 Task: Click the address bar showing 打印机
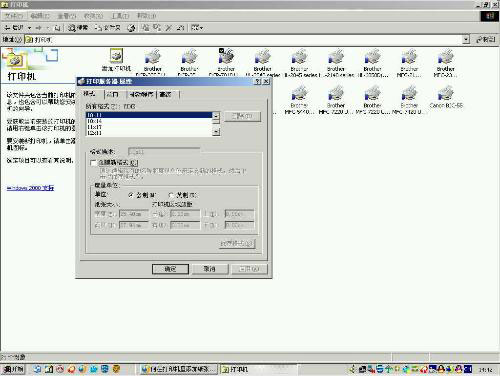(243, 40)
